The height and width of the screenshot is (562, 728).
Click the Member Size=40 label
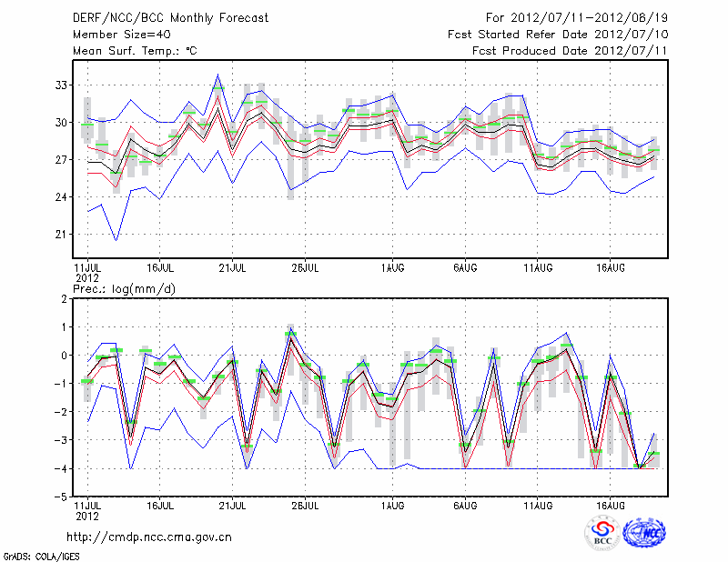(x=121, y=34)
